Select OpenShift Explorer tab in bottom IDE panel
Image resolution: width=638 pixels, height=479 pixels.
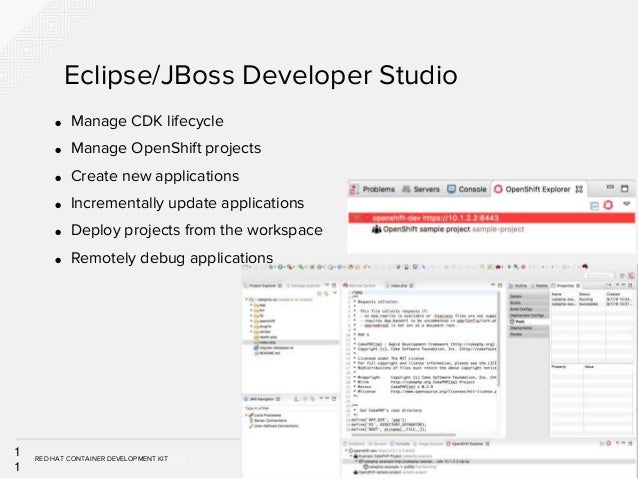468,444
